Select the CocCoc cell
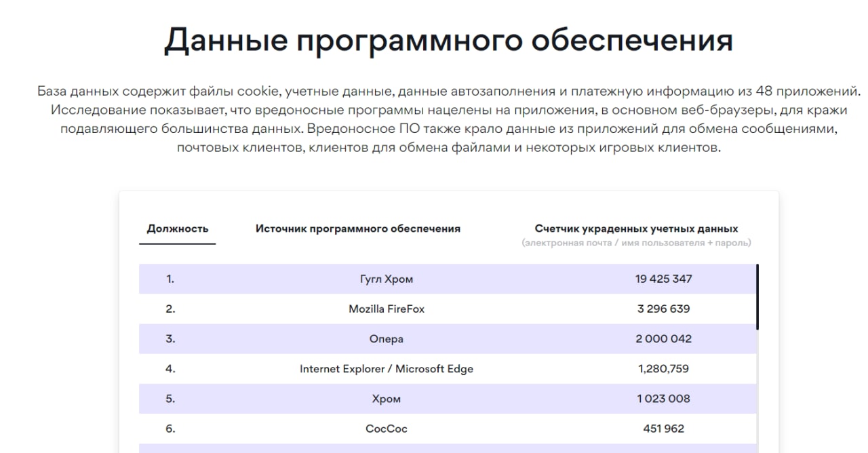 tap(387, 429)
